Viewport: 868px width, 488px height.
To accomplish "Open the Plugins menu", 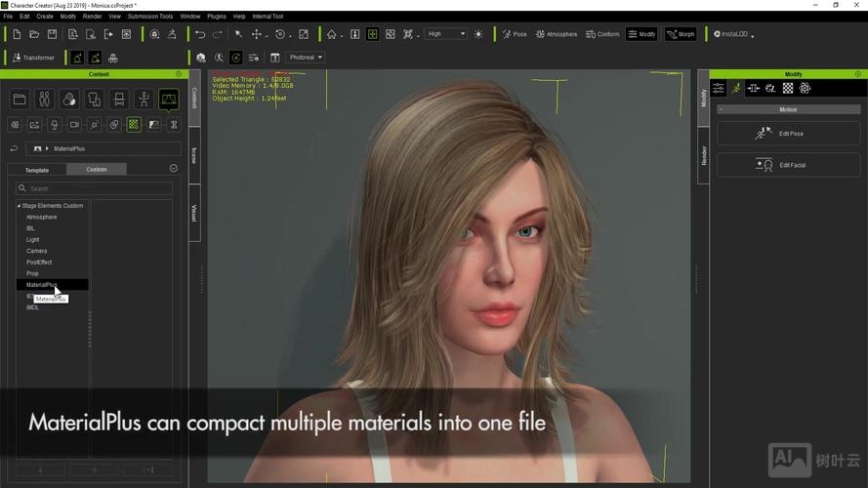I will coord(216,17).
